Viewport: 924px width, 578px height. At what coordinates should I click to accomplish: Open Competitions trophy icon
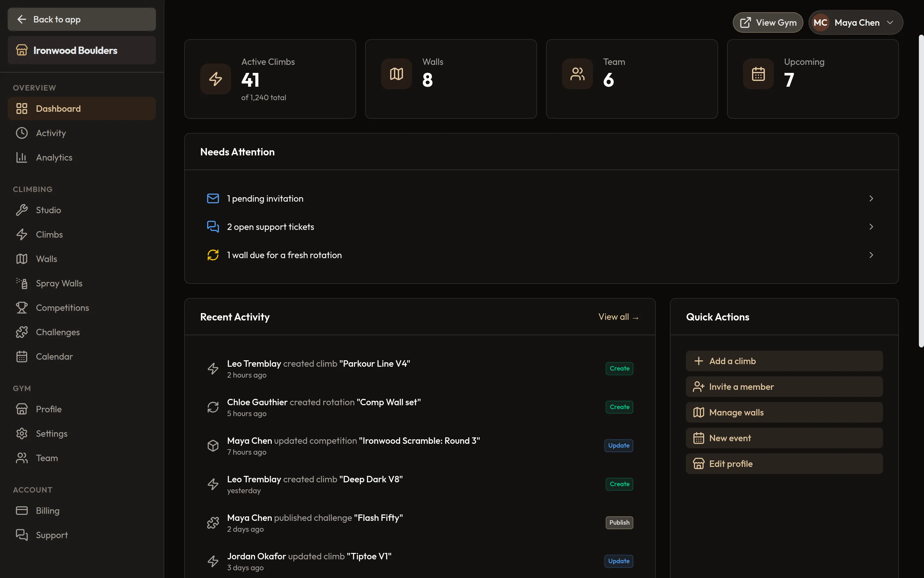[x=22, y=308]
